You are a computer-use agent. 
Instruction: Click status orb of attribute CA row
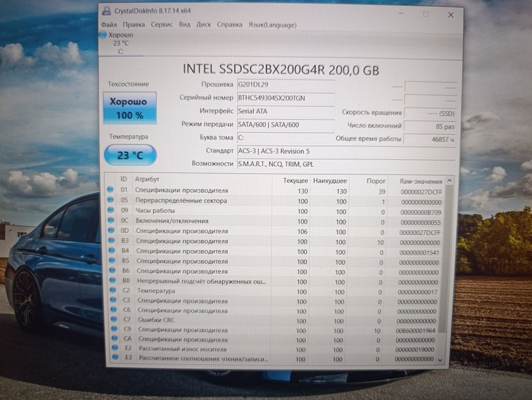115,338
